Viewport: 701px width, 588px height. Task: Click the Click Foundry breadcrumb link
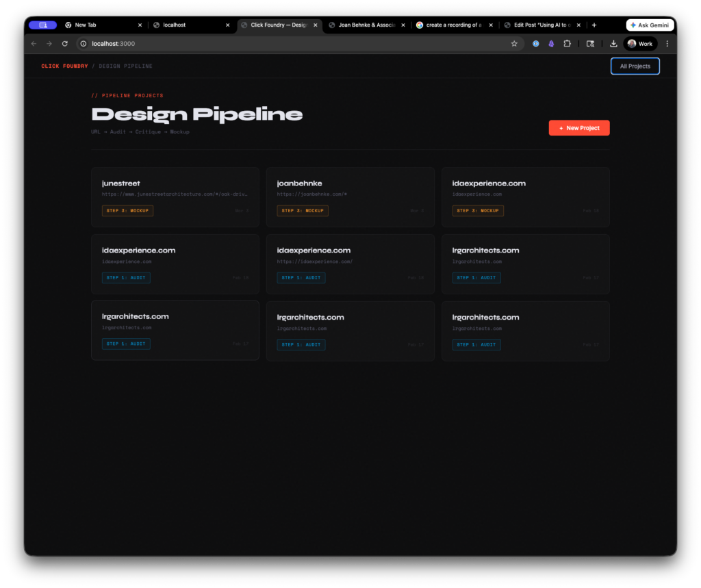point(64,66)
